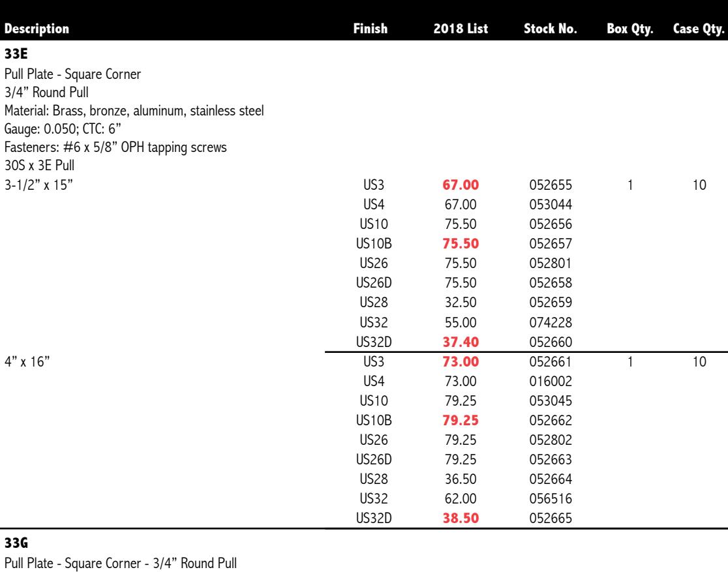Click stock number 052655
The width and height of the screenshot is (728, 572).
(549, 185)
